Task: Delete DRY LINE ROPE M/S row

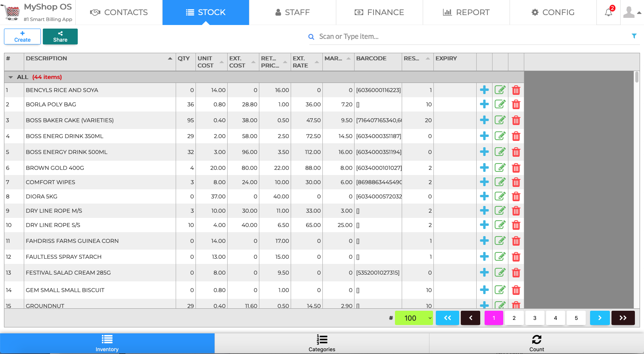Action: tap(516, 211)
